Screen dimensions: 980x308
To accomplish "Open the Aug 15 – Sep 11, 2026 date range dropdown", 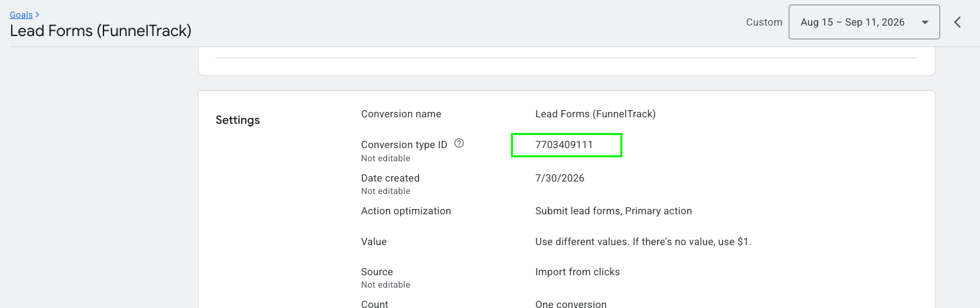I will click(864, 22).
